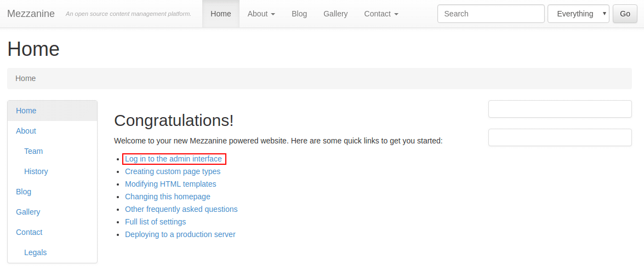
Task: Click the Congratulations! heading
Action: coord(174,120)
